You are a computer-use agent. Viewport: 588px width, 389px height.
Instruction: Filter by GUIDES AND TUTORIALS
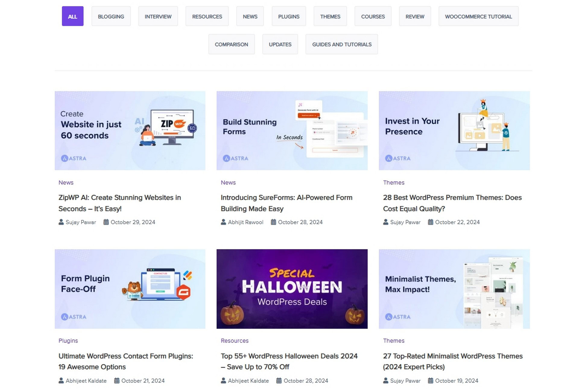click(342, 44)
